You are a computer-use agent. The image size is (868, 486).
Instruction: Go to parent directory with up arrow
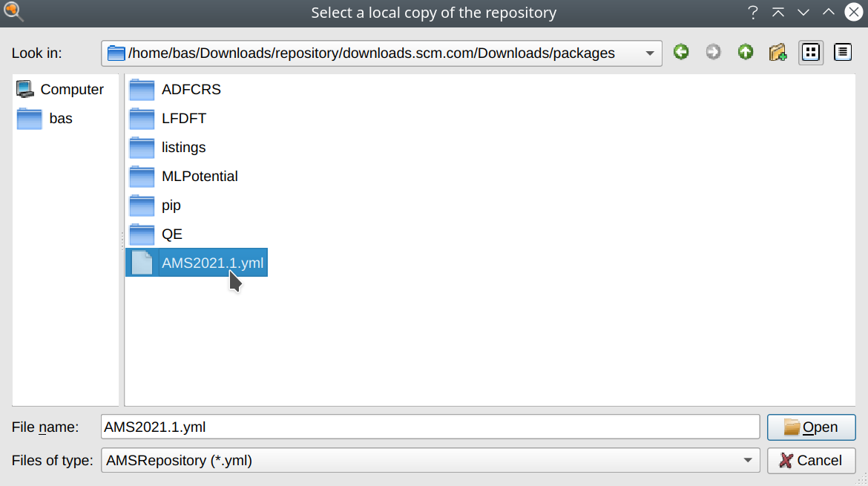point(746,53)
